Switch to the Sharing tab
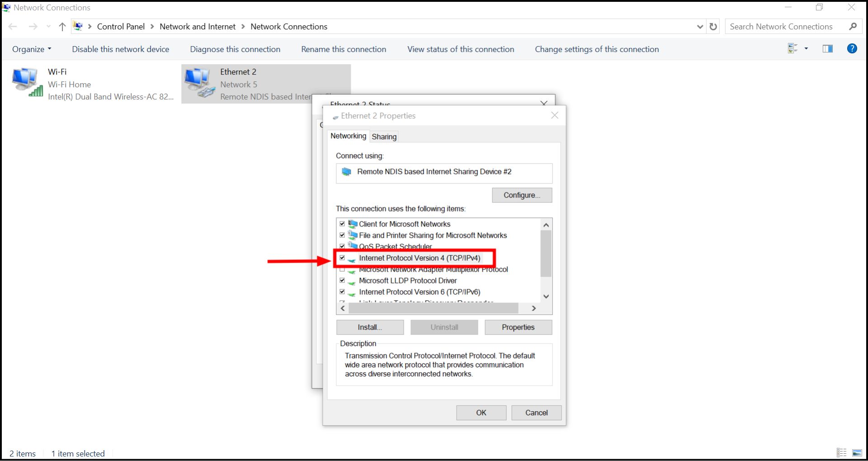 (x=384, y=136)
